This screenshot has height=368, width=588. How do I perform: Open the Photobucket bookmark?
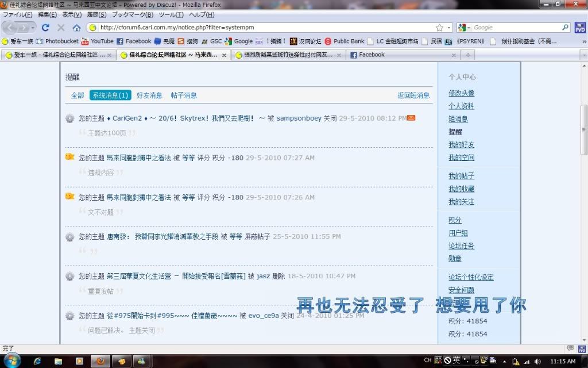click(x=57, y=41)
